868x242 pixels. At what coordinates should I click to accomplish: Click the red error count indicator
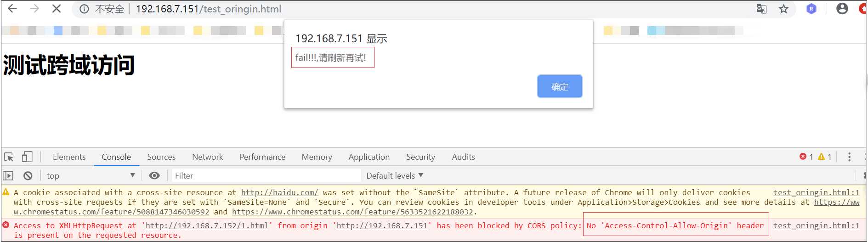click(x=806, y=157)
